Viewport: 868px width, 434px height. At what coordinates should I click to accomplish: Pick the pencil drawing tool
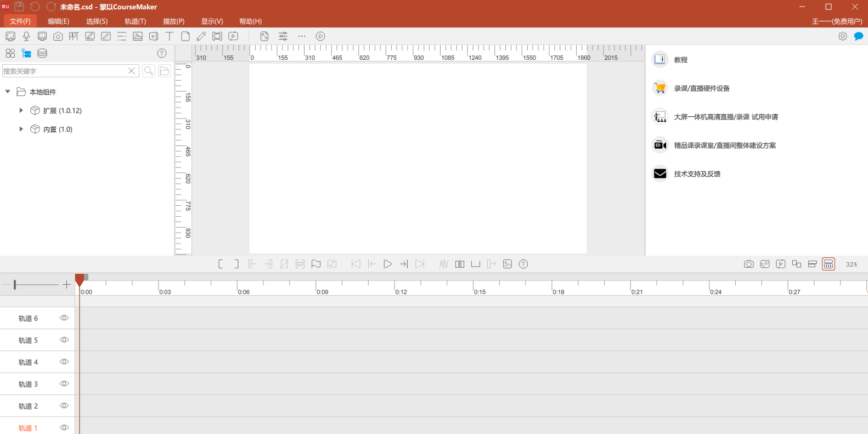tap(201, 36)
